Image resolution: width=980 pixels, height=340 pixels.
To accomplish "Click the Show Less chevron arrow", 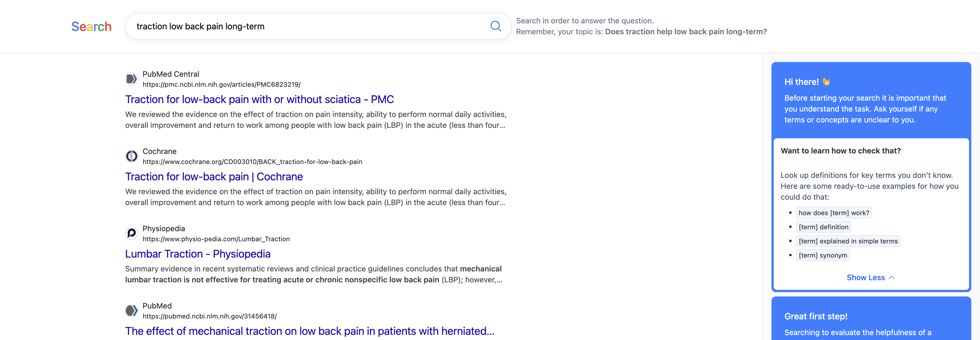I will [891, 278].
